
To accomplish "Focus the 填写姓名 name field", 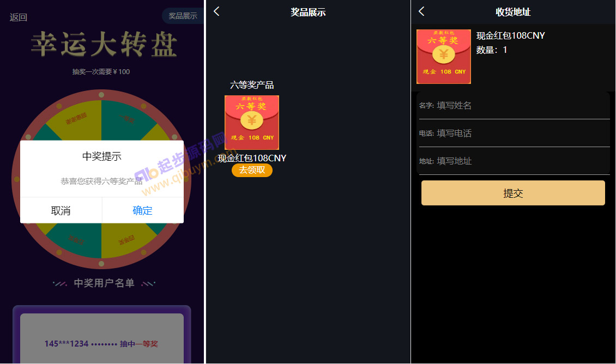I will tap(514, 105).
